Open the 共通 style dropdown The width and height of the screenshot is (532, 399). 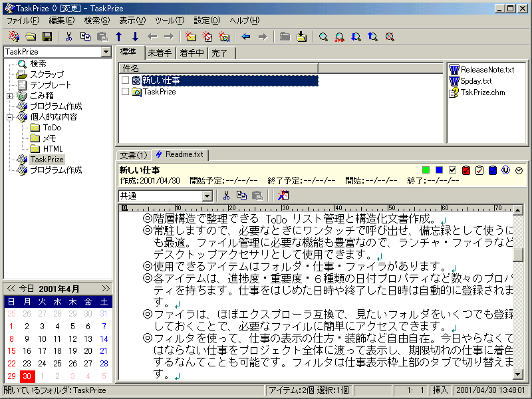pos(207,196)
